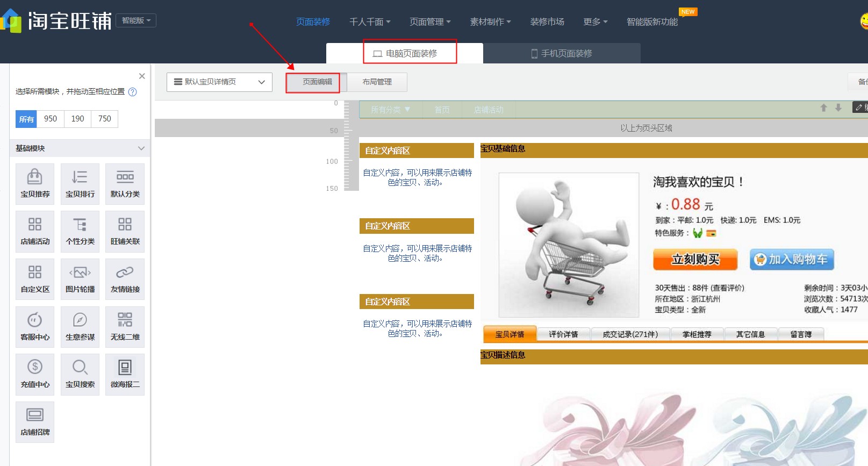Filter modules by 750 width

pyautogui.click(x=105, y=119)
